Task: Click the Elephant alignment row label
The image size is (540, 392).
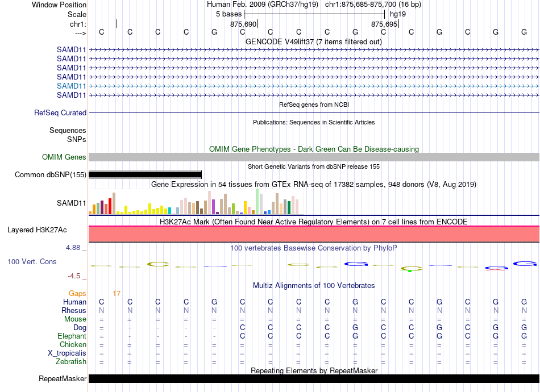Action: coord(72,336)
